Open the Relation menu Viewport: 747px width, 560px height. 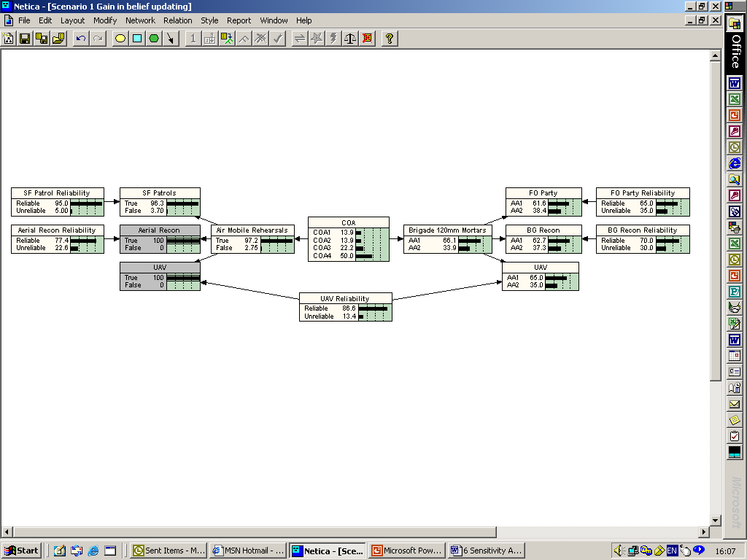pyautogui.click(x=178, y=20)
